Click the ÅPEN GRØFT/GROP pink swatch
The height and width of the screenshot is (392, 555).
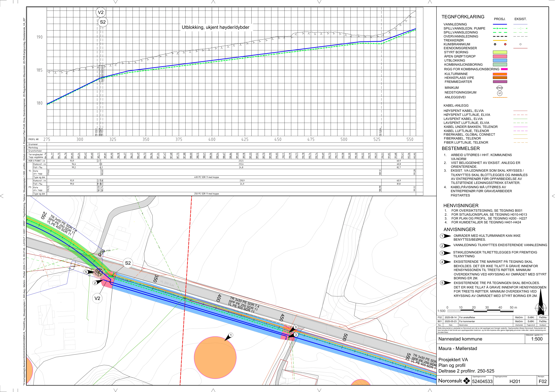point(500,56)
